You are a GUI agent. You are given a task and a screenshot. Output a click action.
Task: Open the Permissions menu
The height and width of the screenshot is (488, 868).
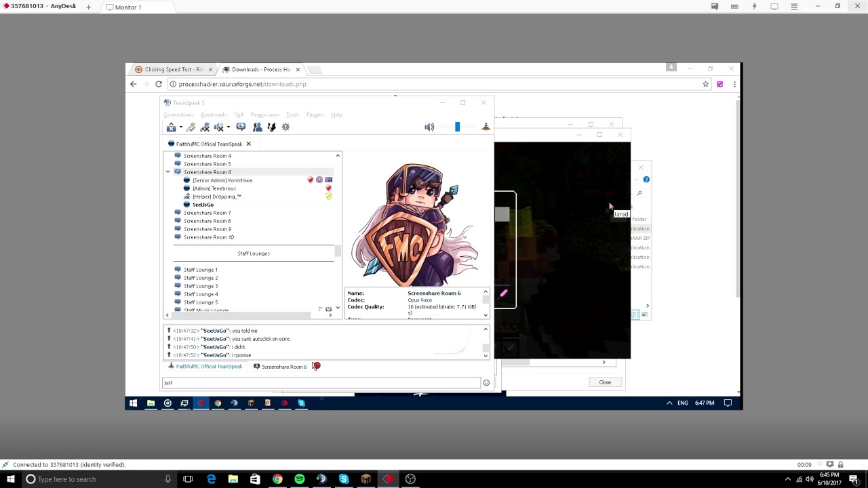point(264,115)
